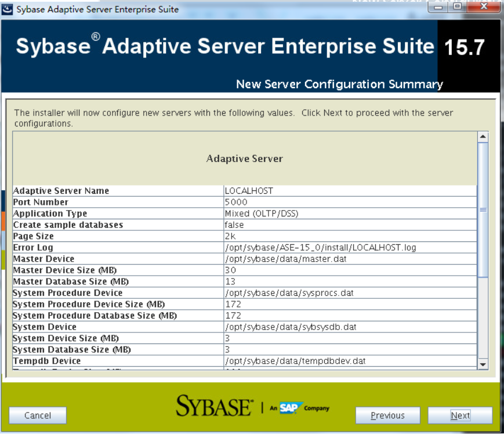504x434 pixels.
Task: Select the sysprocs.dat device path
Action: point(289,293)
